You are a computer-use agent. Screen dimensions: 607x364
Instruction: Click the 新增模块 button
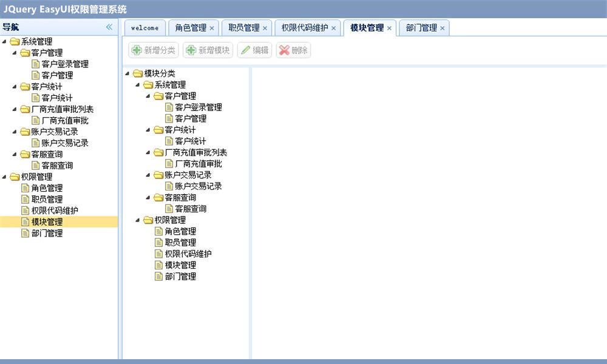(x=208, y=50)
